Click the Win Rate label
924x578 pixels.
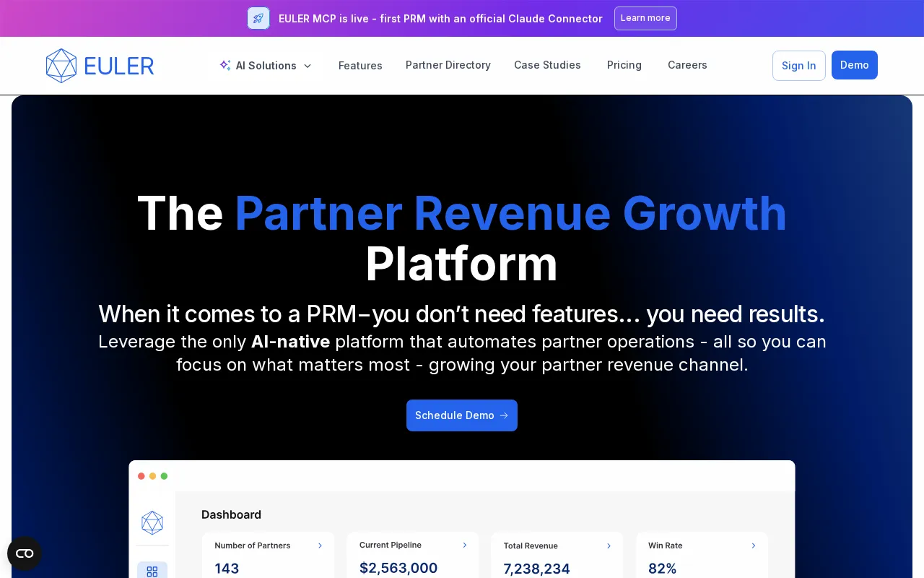point(666,545)
